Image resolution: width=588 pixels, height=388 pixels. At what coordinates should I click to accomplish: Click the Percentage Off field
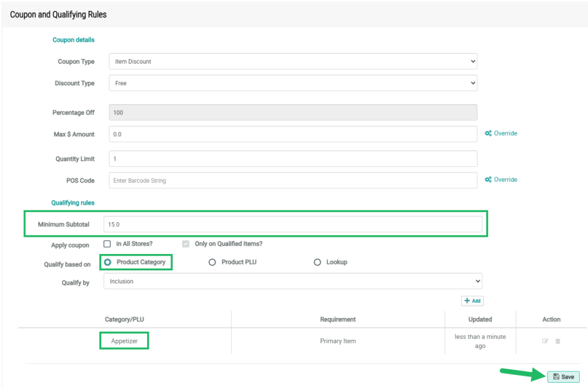tap(293, 112)
